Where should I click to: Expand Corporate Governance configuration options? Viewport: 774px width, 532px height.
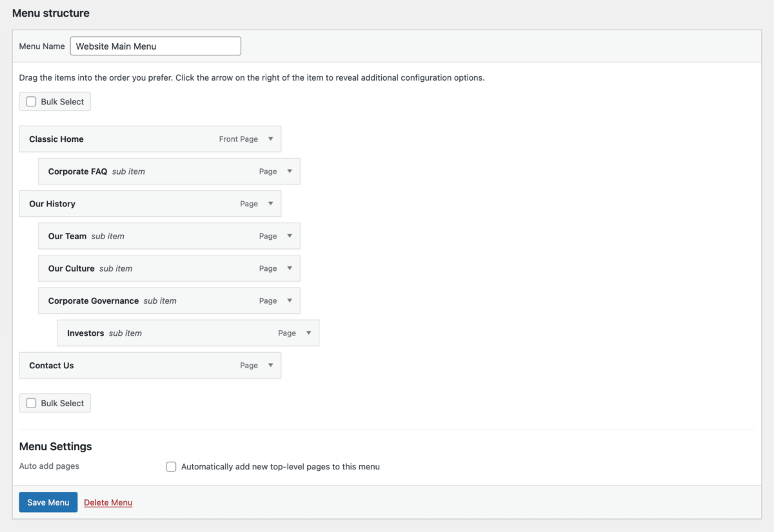click(290, 300)
